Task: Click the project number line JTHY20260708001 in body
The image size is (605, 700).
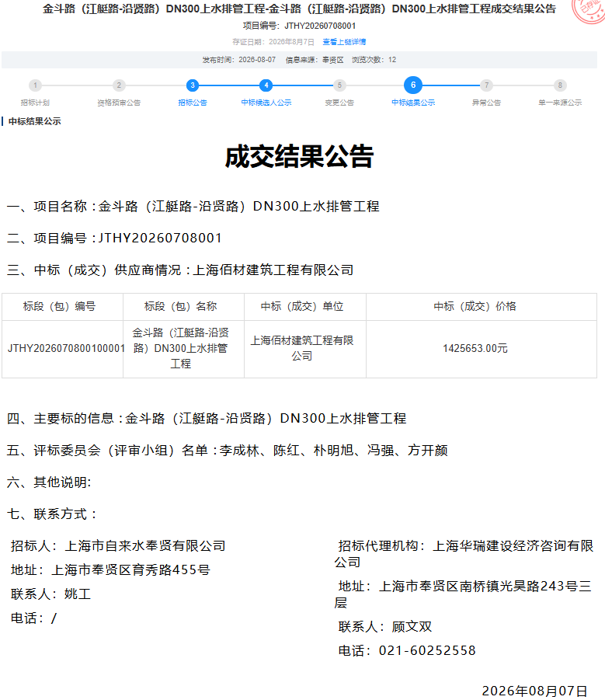Action: pos(114,239)
